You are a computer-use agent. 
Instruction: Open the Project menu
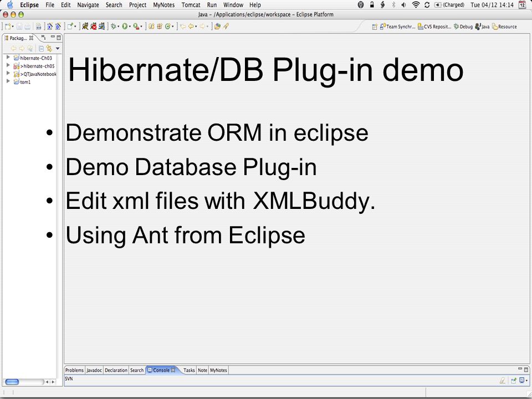point(138,5)
